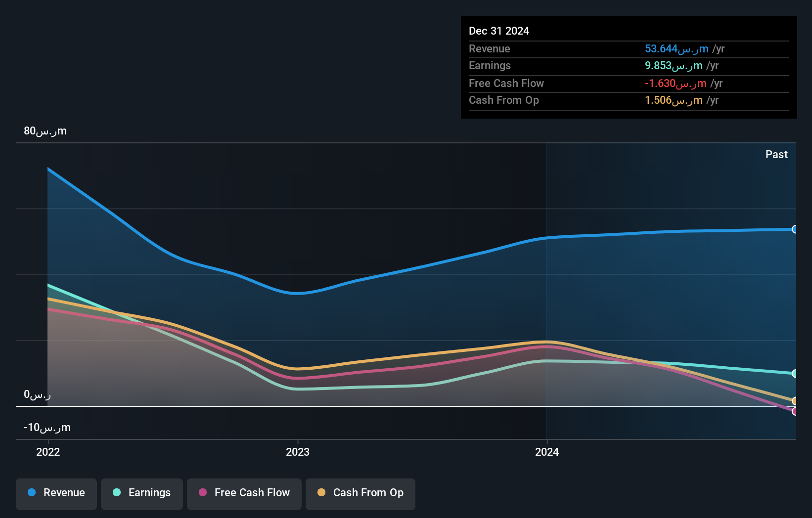Click the Cash From Op endpoint marker
The width and height of the screenshot is (812, 518).
[795, 401]
